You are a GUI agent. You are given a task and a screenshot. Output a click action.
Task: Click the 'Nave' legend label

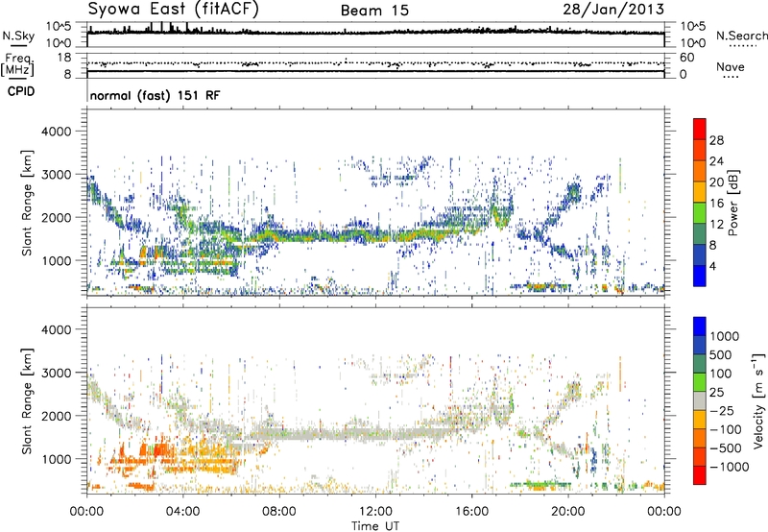[x=731, y=66]
